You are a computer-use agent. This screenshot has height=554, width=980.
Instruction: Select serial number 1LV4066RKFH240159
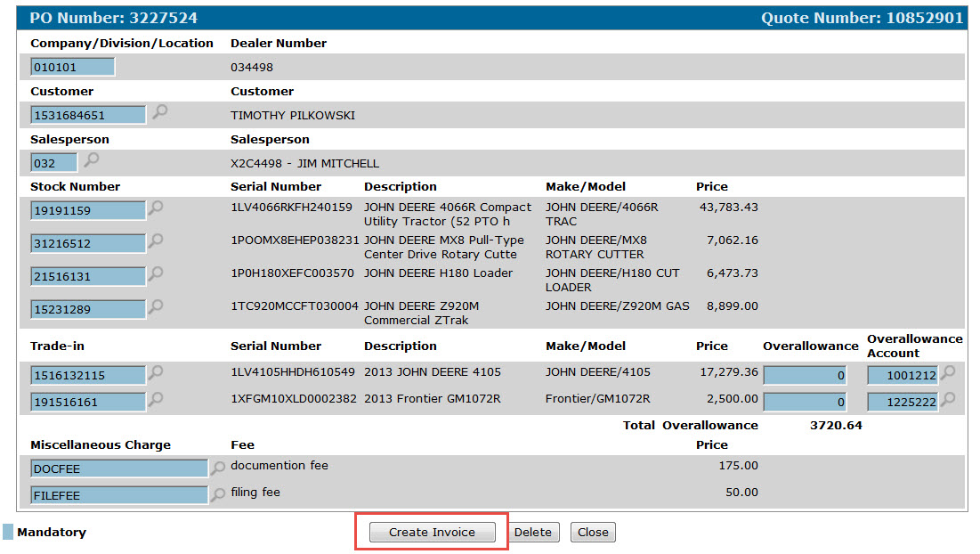point(291,207)
